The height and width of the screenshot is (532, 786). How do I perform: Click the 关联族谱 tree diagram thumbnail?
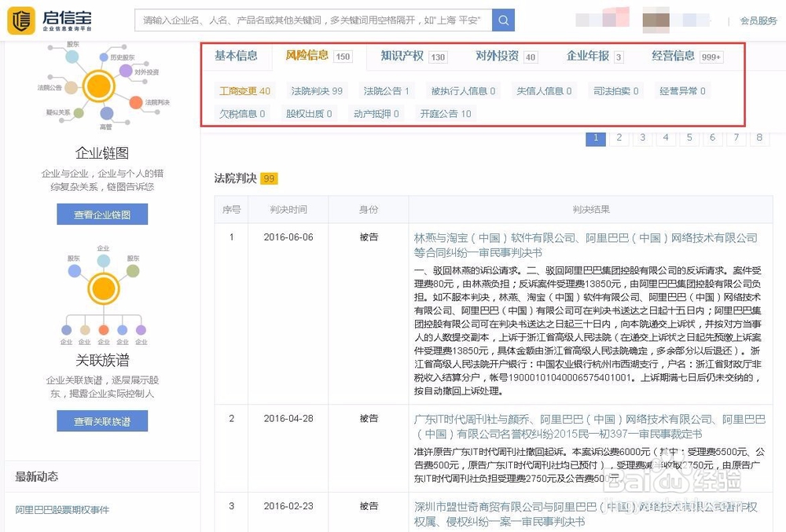103,295
